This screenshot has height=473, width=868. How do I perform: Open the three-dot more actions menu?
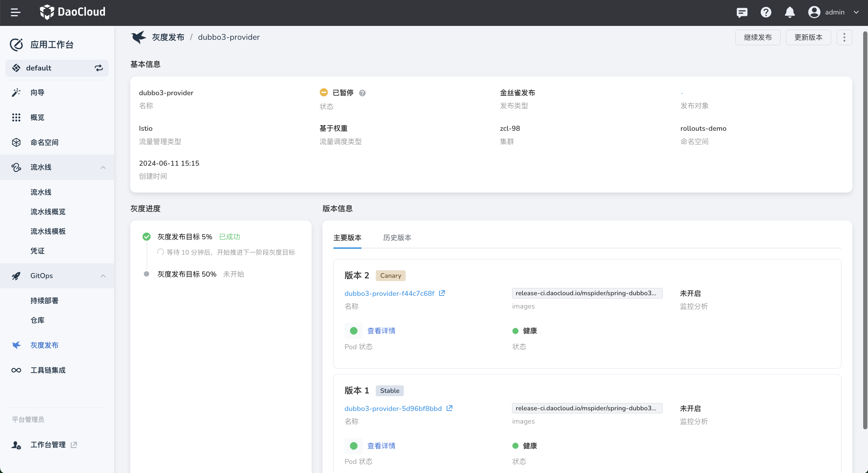pos(844,37)
